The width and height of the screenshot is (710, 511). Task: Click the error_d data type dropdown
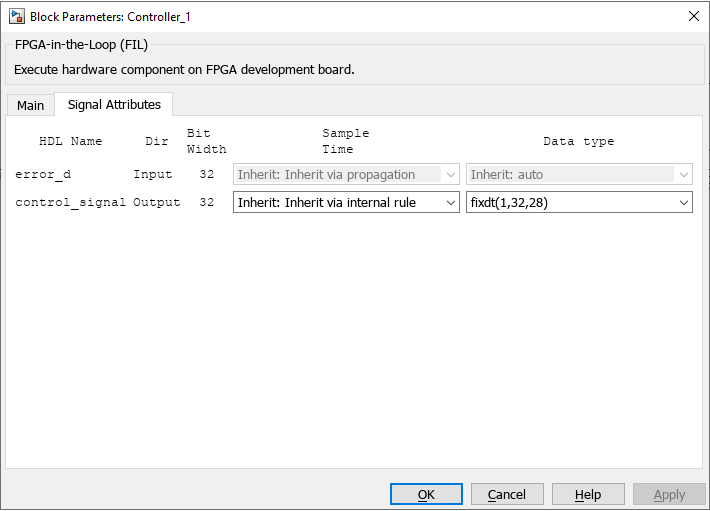(579, 174)
